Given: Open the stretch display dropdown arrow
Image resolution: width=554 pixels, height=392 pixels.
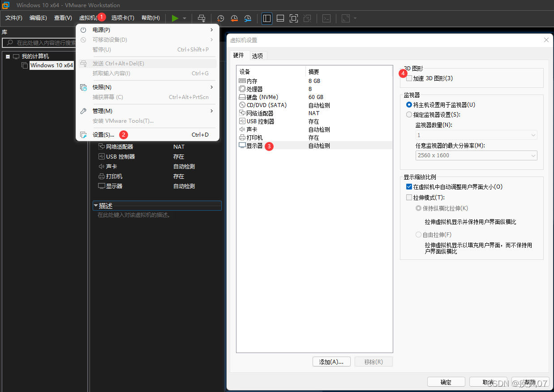Looking at the screenshot, I should tap(355, 18).
